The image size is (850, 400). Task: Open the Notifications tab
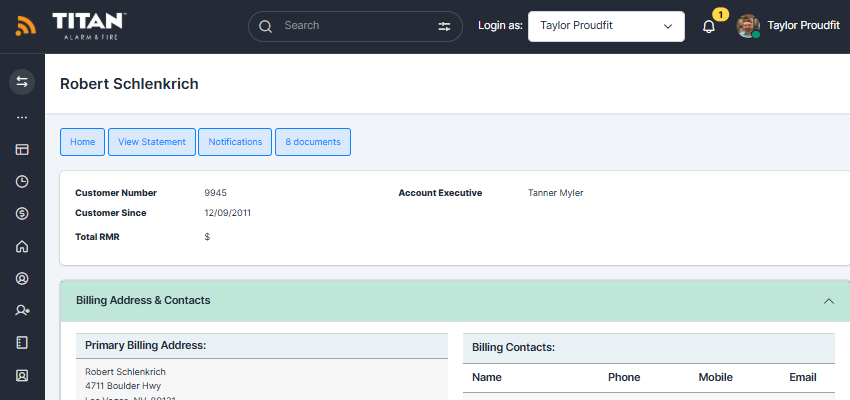click(x=235, y=142)
